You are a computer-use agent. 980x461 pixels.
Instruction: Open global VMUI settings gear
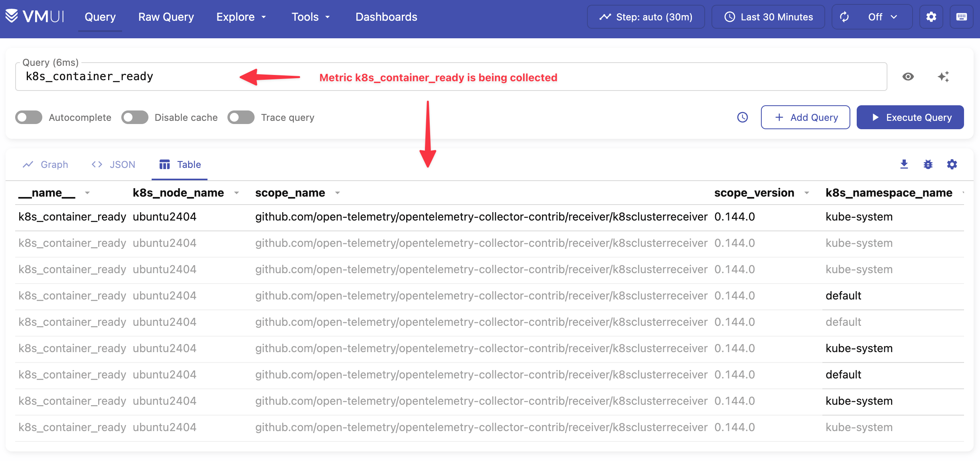931,17
